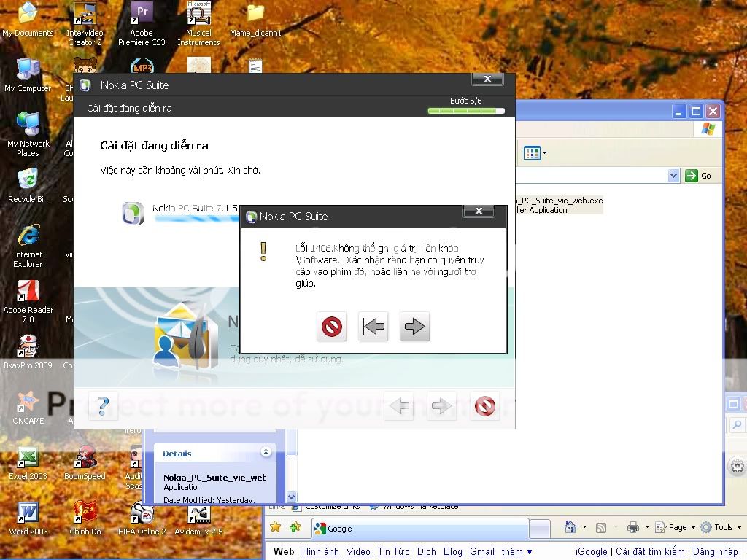Open the Explorer Views dropdown
Viewport: 747px width, 560px height.
[x=535, y=153]
